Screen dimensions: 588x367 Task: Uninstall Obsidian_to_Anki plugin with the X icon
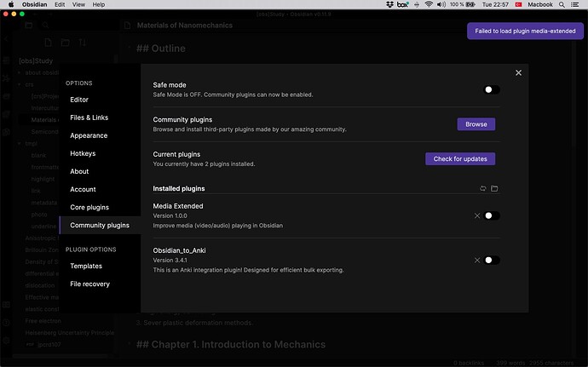click(x=477, y=261)
